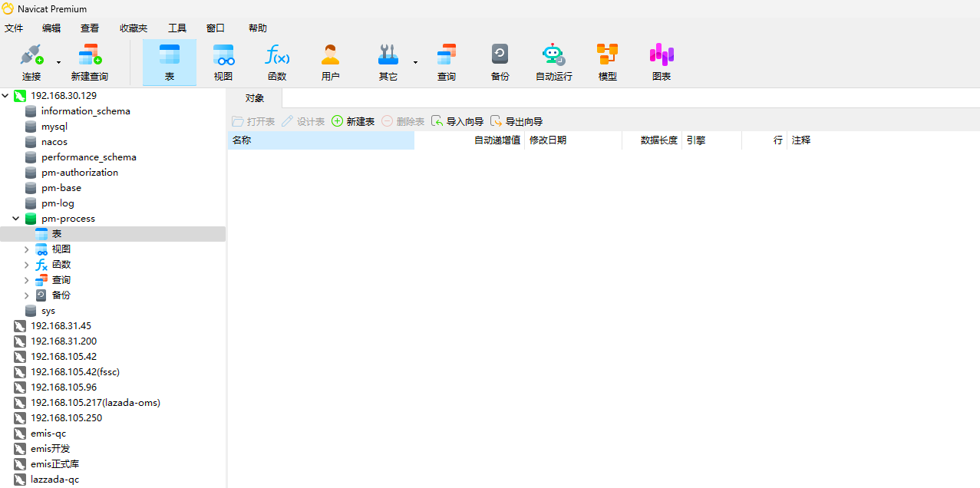Screen dimensions: 980x488
Task: Select the emis开发 connection
Action: tap(51, 449)
